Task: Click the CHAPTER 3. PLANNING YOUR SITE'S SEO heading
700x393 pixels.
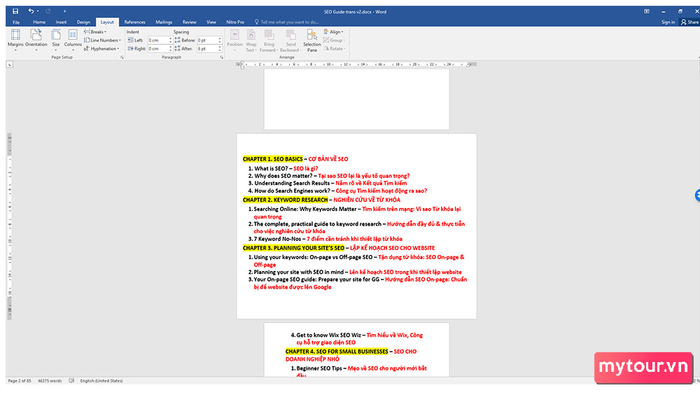Action: click(294, 248)
